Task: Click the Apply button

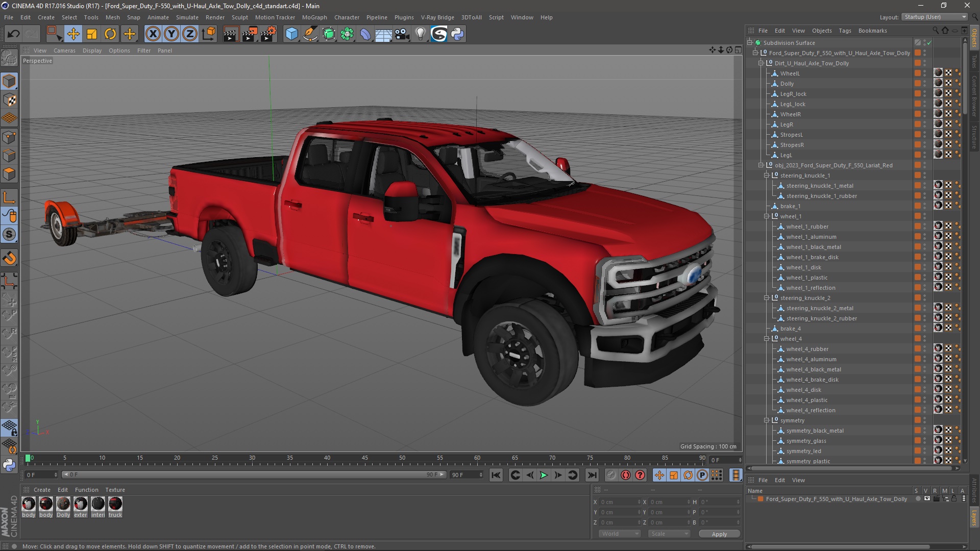Action: coord(719,534)
